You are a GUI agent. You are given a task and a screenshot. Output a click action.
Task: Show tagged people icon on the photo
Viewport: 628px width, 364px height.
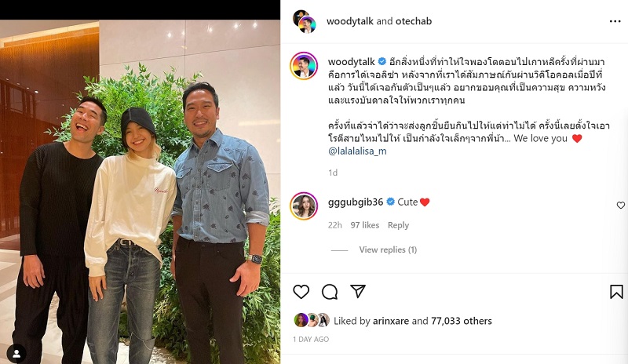pos(16,354)
